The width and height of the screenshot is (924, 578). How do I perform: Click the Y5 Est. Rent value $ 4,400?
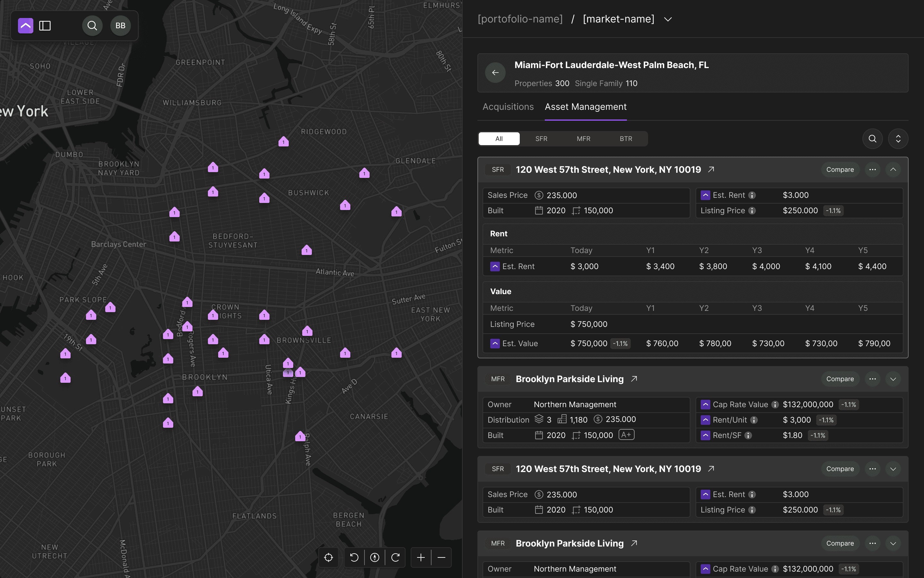[x=872, y=267]
